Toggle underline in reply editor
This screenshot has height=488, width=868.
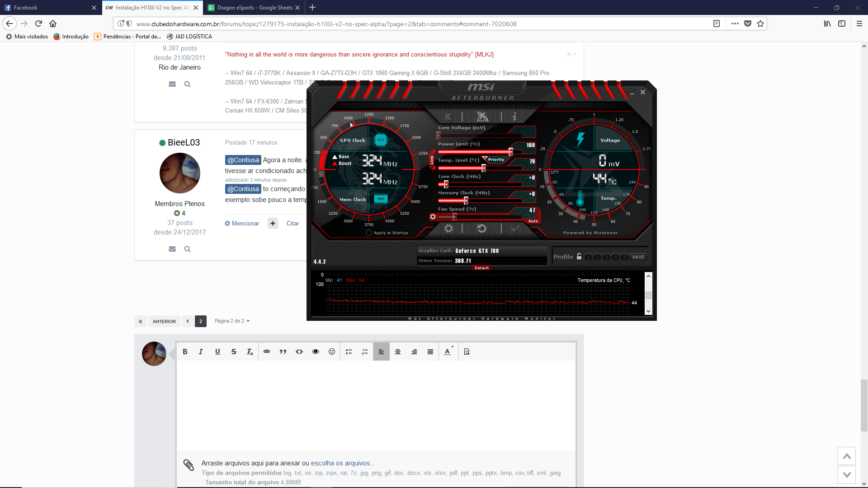coord(217,352)
